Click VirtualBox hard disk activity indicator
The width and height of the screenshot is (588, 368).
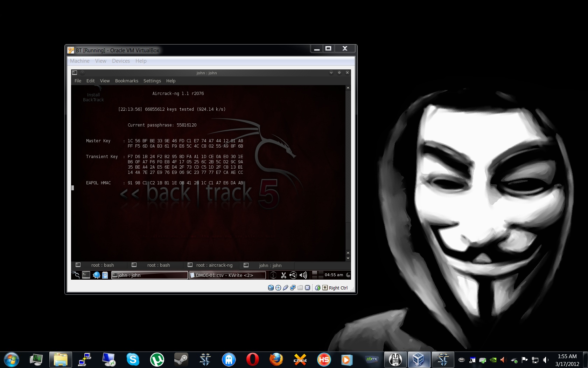tap(271, 288)
